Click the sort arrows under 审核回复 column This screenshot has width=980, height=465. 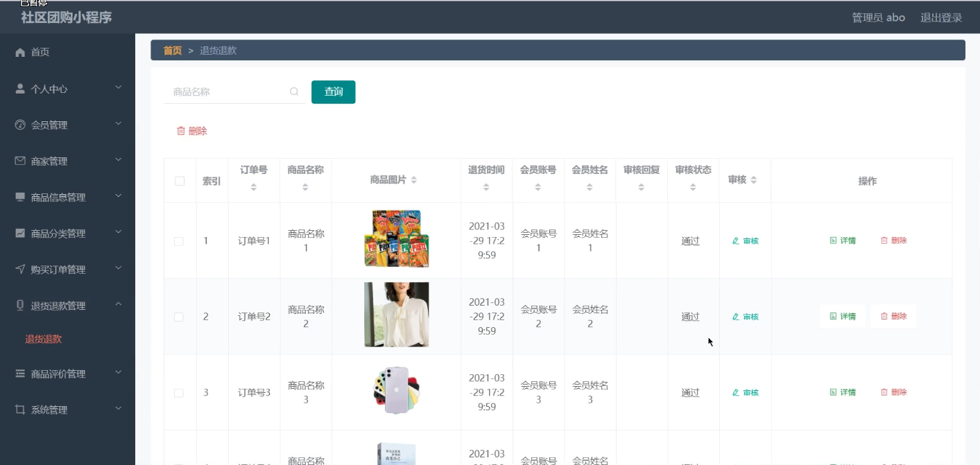(x=642, y=187)
